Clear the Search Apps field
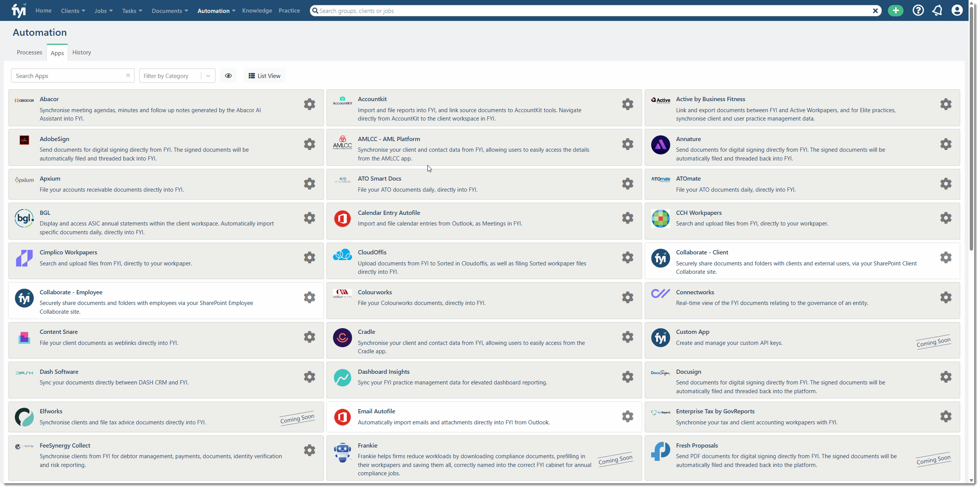The height and width of the screenshot is (489, 980). tap(128, 75)
